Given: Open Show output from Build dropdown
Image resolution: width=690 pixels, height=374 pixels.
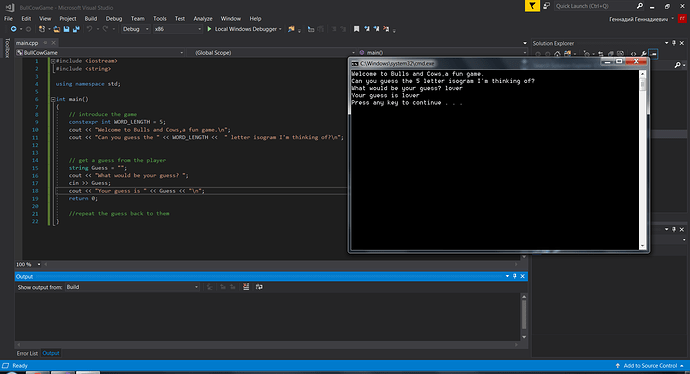Looking at the screenshot, I should [x=132, y=287].
